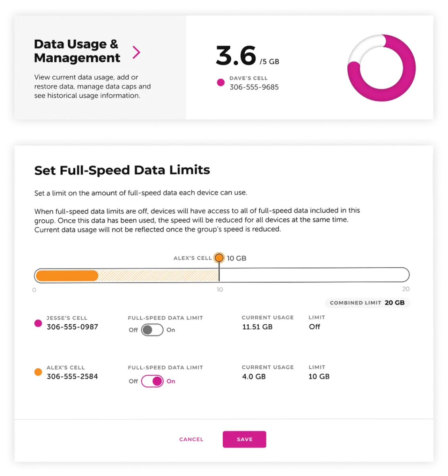This screenshot has height=476, width=448.
Task: Select Dave's Cell pink legend dot
Action: pos(220,82)
